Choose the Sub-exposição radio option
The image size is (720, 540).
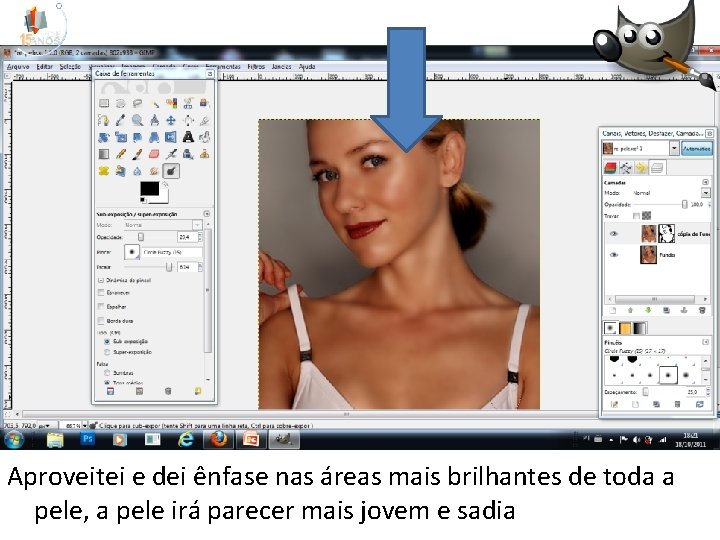pyautogui.click(x=107, y=341)
